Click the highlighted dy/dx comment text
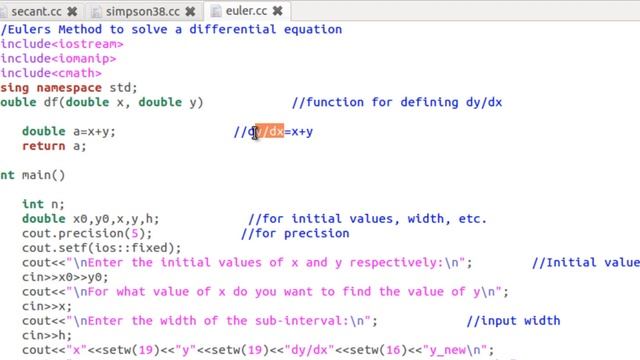The width and height of the screenshot is (640, 360). [269, 131]
